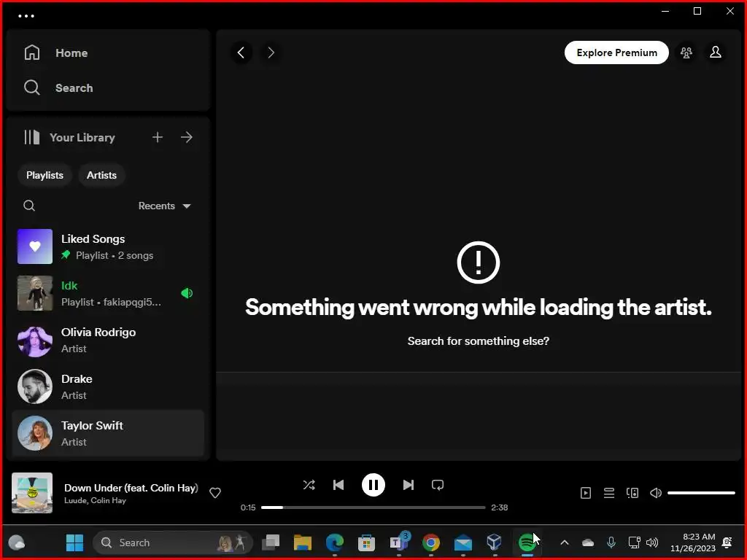This screenshot has width=747, height=560.
Task: Open Search in the sidebar
Action: click(x=58, y=87)
